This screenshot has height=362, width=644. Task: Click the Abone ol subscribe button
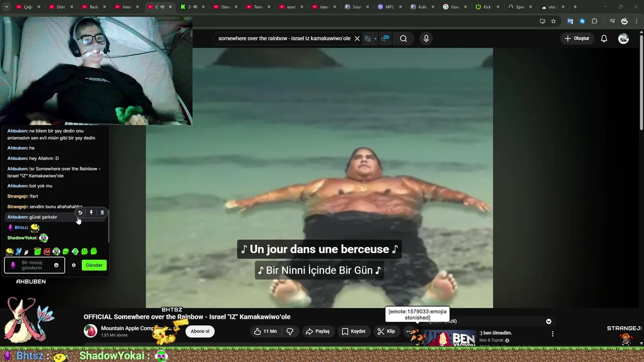200,331
